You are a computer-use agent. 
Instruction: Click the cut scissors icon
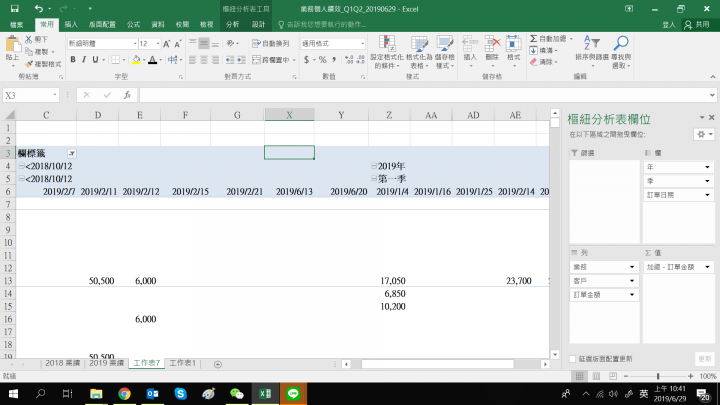point(29,39)
